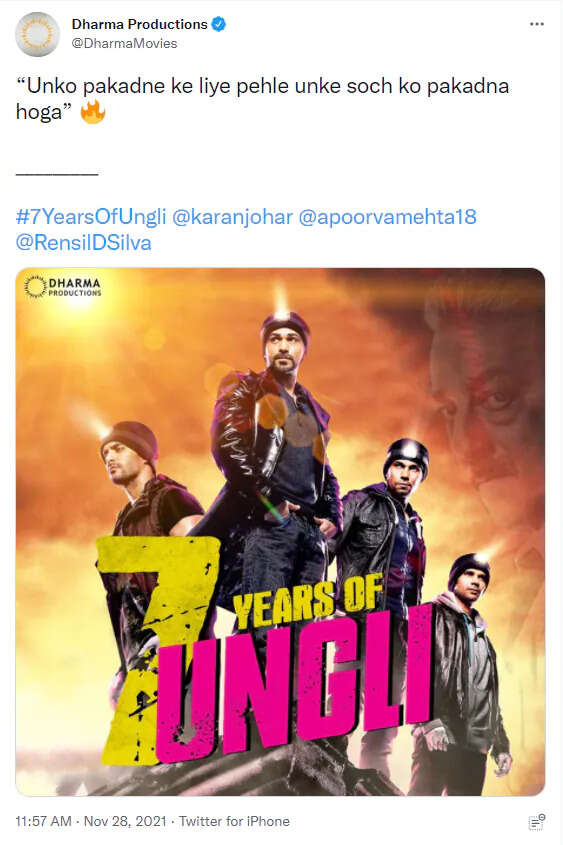Click the Twitter for iPhone source label
The width and height of the screenshot is (563, 845).
click(x=234, y=821)
